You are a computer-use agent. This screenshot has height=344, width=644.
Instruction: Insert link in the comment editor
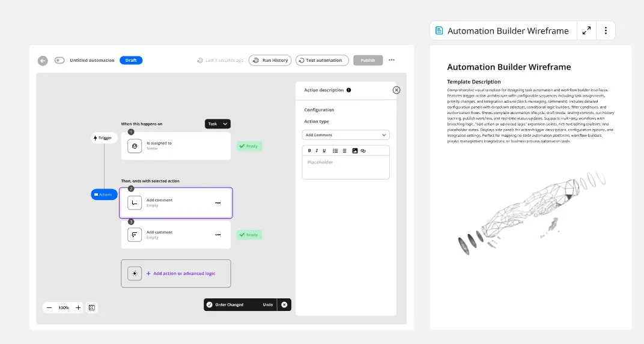point(363,151)
